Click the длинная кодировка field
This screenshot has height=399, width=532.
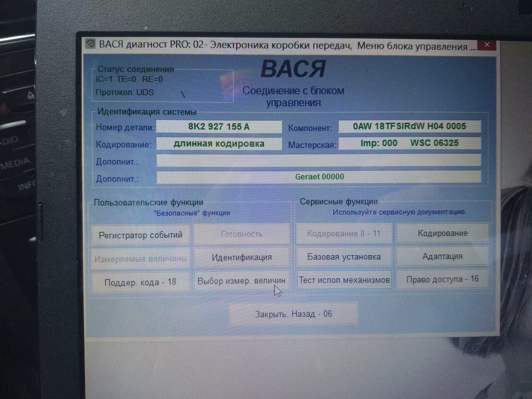[219, 144]
